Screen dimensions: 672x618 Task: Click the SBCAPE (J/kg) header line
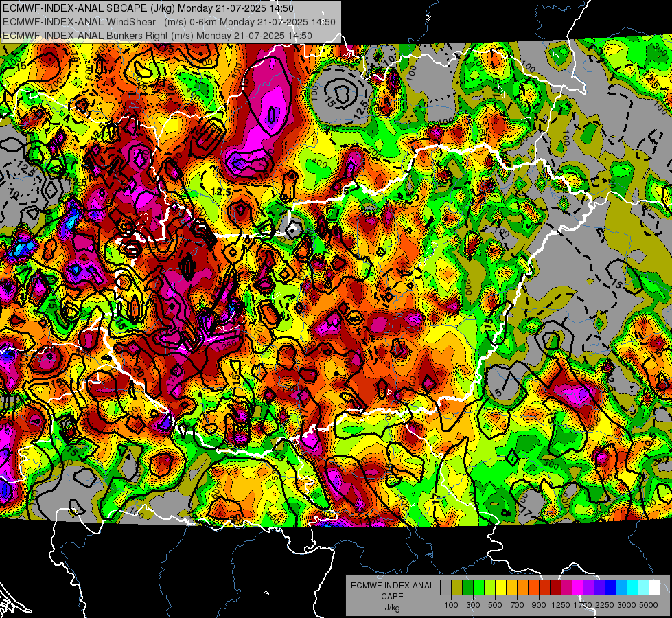tap(148, 8)
